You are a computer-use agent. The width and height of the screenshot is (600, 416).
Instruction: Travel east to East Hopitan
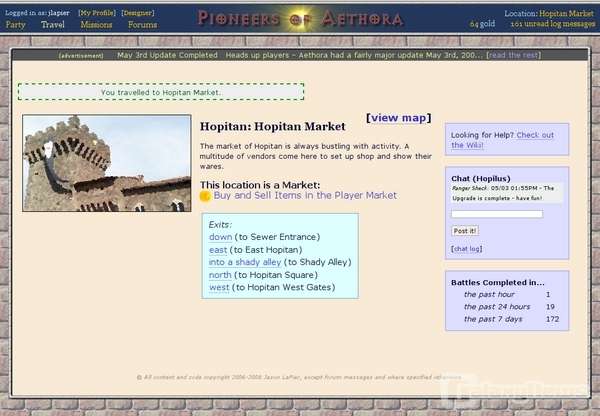(x=218, y=250)
